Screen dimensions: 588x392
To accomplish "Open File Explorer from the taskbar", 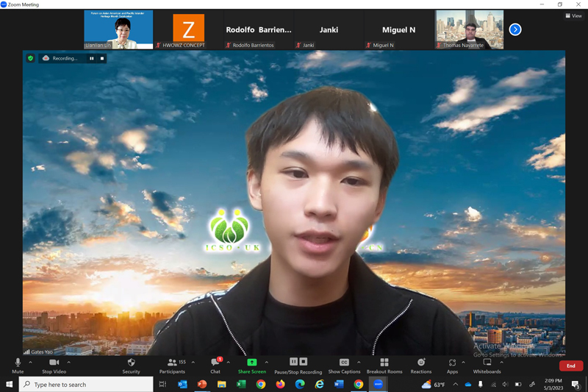I will click(x=222, y=384).
